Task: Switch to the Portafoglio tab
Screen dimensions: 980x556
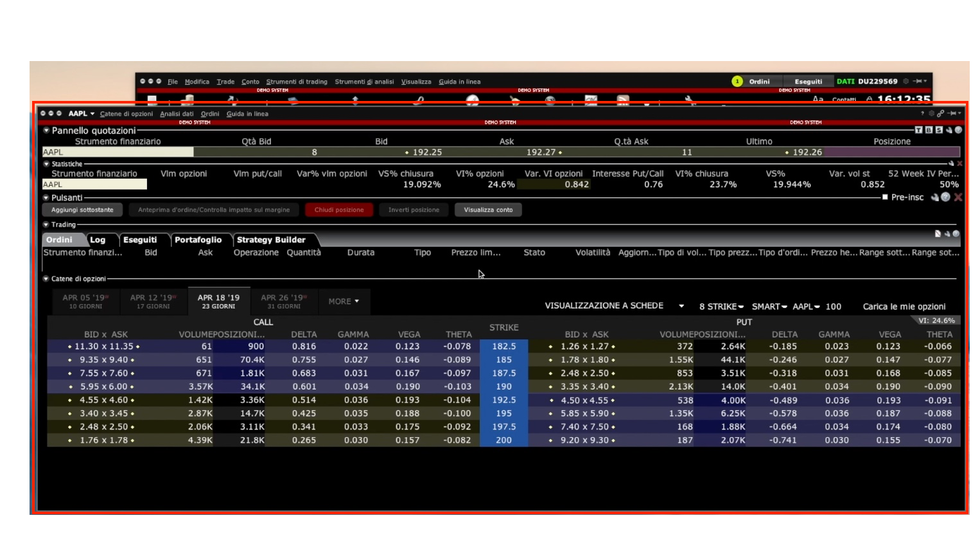Action: pos(198,240)
